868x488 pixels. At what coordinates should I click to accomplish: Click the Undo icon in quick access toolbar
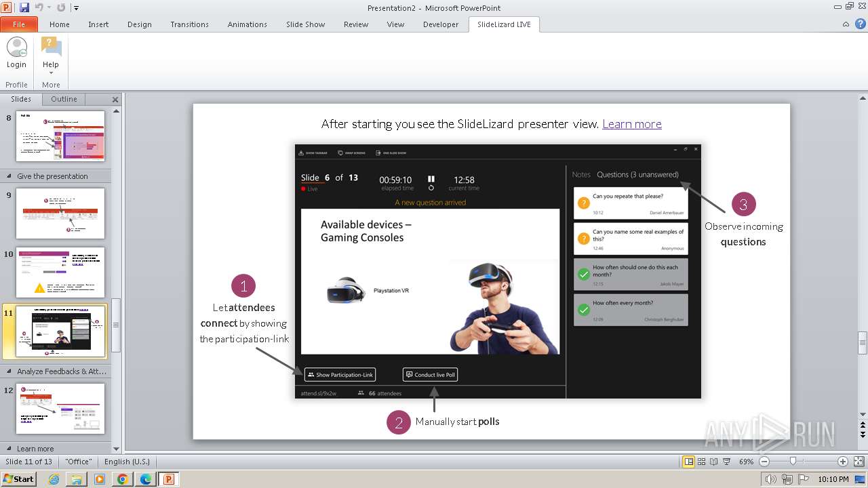point(39,7)
